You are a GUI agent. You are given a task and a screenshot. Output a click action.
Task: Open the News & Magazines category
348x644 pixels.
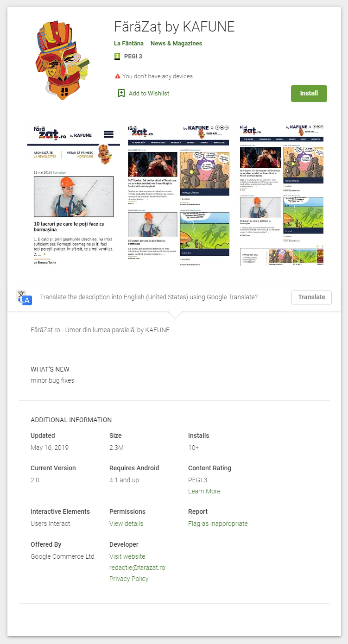[176, 44]
